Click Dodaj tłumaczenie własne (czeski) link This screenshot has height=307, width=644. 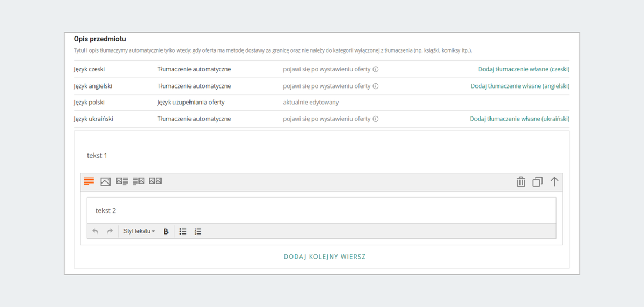(523, 69)
